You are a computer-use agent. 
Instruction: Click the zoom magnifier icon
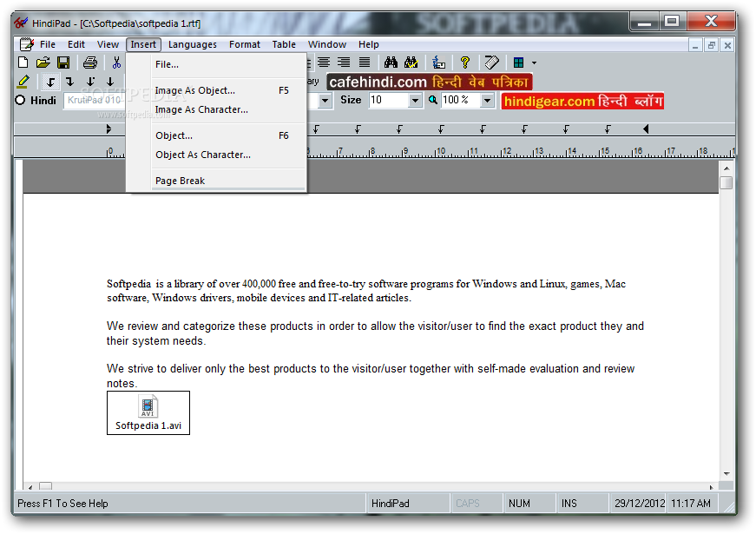(x=433, y=100)
